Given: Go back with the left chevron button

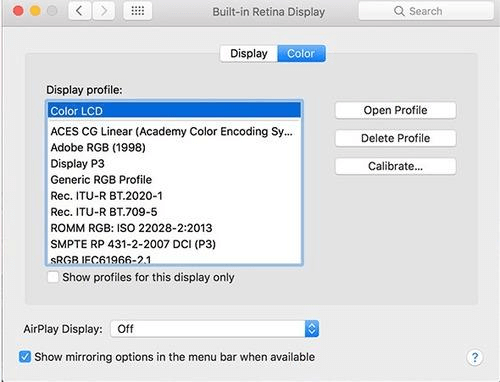Looking at the screenshot, I should (80, 11).
